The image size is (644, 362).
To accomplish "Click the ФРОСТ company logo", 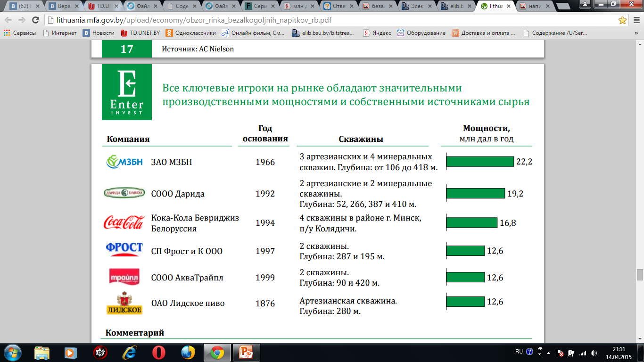I will pos(124,249).
